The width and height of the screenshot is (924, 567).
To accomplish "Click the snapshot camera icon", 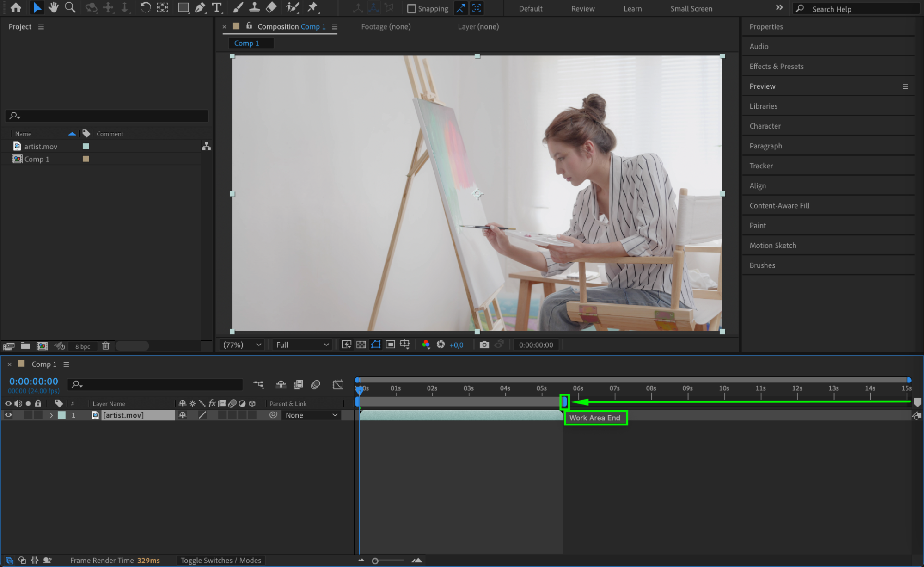I will pos(484,345).
